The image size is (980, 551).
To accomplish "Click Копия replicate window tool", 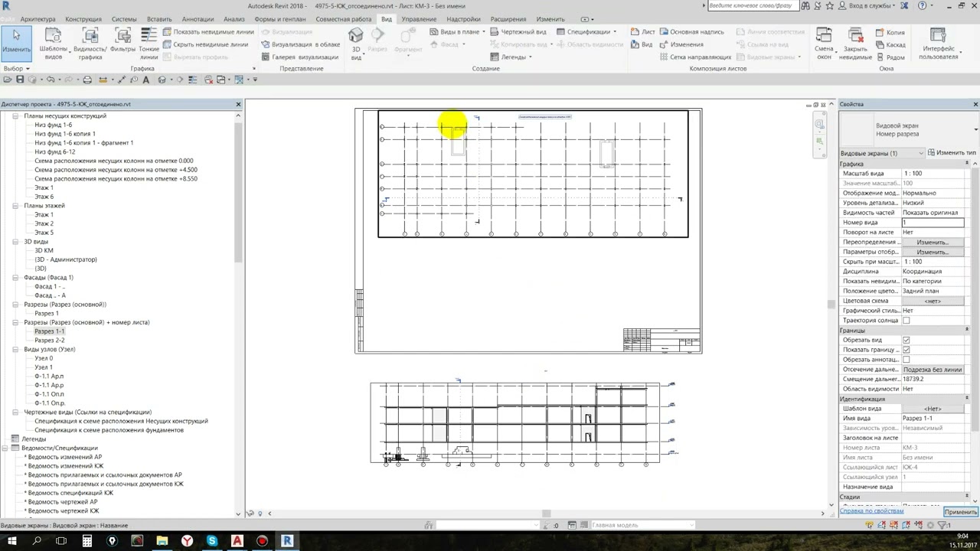I will pyautogui.click(x=890, y=32).
